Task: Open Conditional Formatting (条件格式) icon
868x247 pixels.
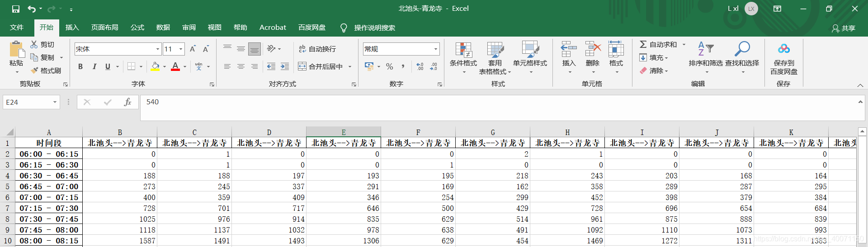Action: tap(463, 50)
